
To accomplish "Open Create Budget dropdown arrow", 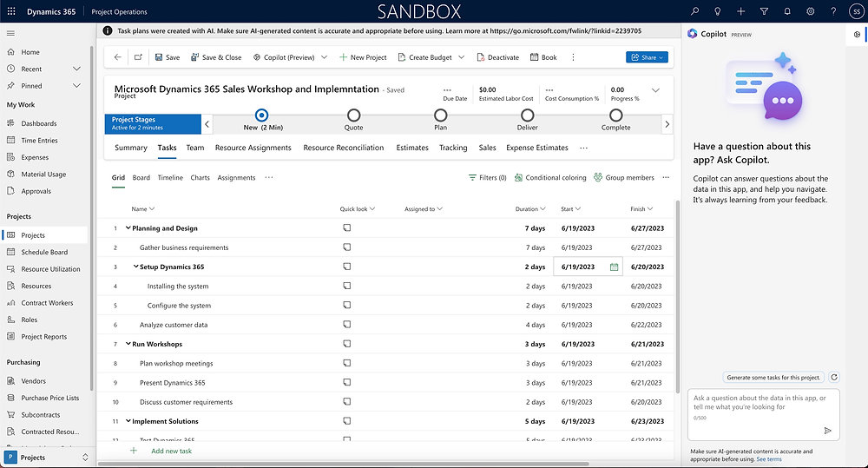I will pos(461,57).
